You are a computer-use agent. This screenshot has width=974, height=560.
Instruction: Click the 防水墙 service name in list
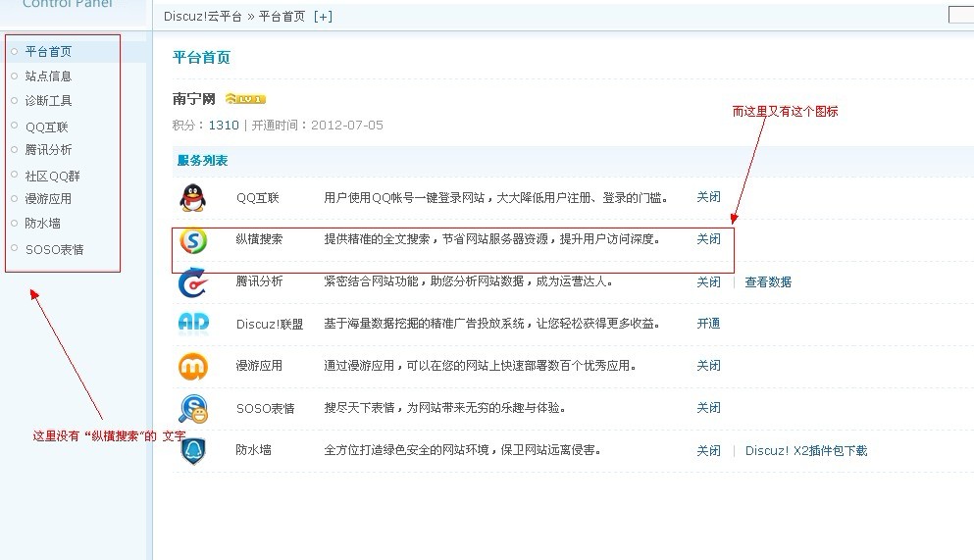[x=253, y=450]
